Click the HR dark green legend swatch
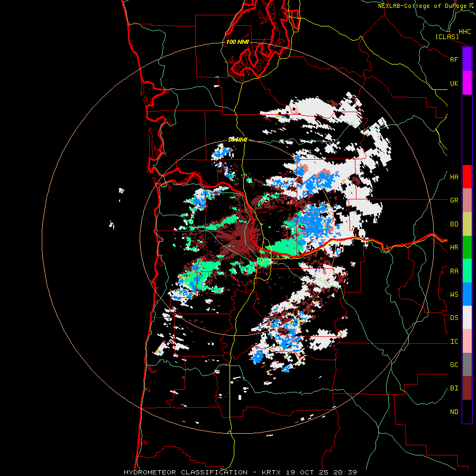The width and height of the screenshot is (476, 476). tap(467, 248)
